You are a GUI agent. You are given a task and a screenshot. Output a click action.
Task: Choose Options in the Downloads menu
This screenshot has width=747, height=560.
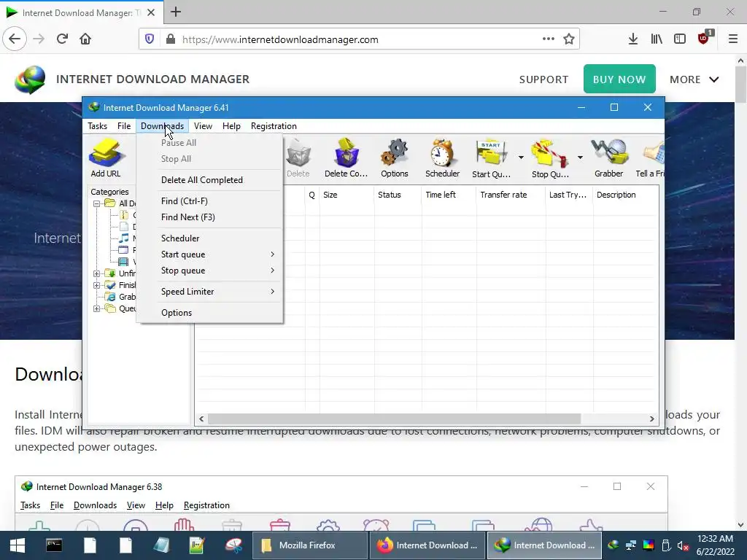[x=209, y=312]
